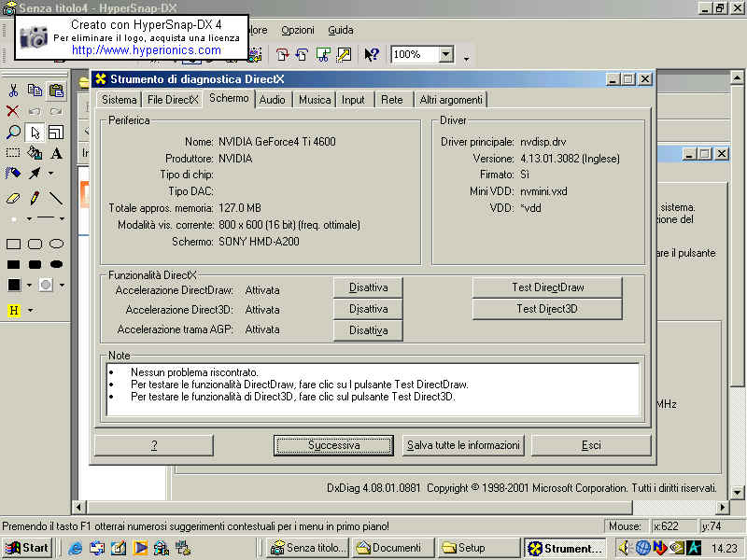The height and width of the screenshot is (560, 747).
Task: Click the ? help button in DirectX dialog
Action: pos(154,446)
